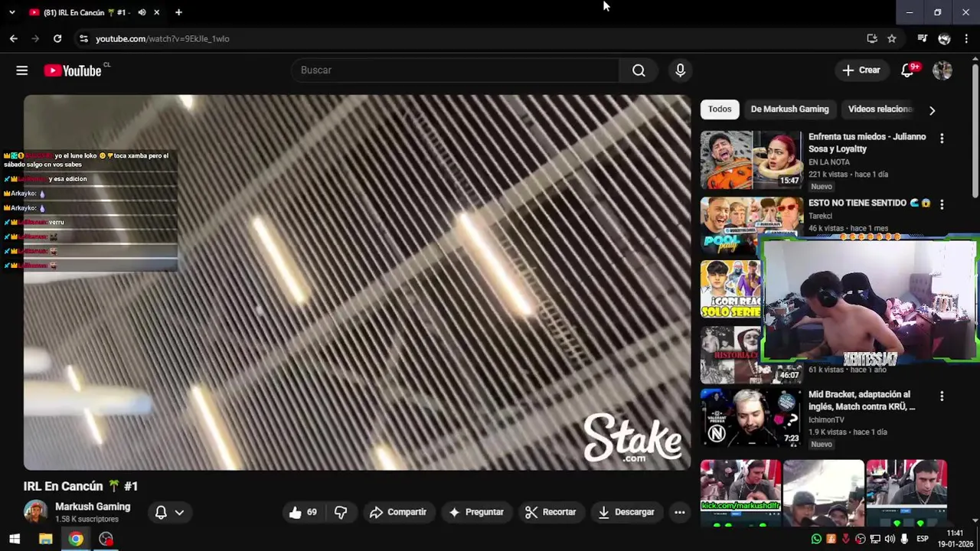The image size is (980, 551).
Task: Click the install app icon in address bar
Action: click(871, 38)
